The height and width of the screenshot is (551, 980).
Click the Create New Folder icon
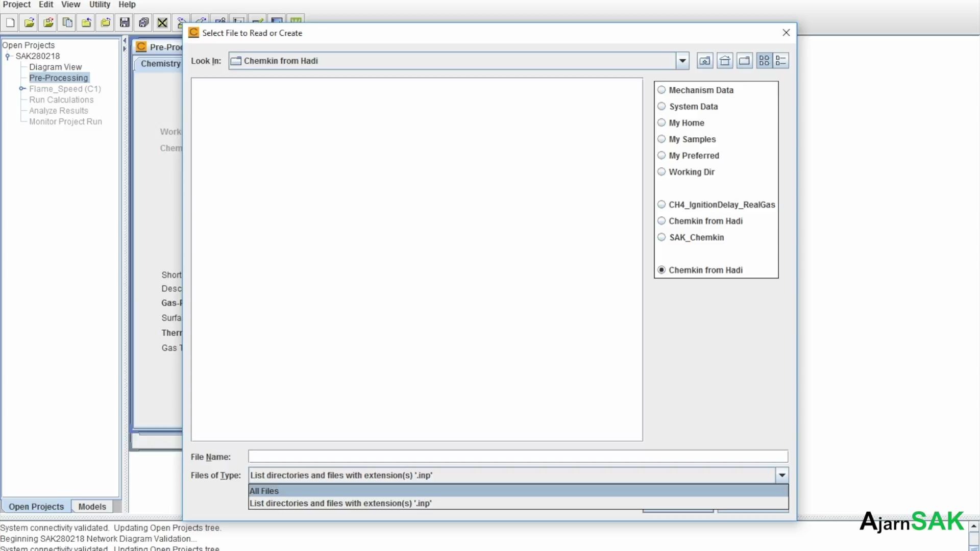tap(745, 61)
